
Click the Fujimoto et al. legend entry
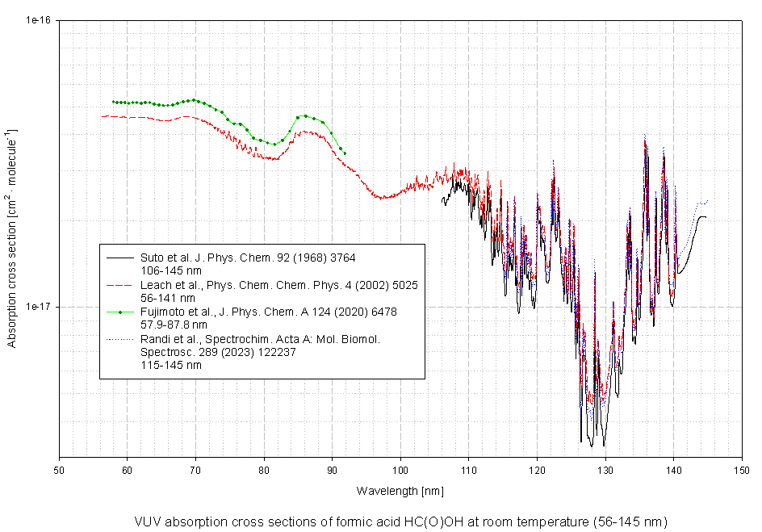coord(262,312)
